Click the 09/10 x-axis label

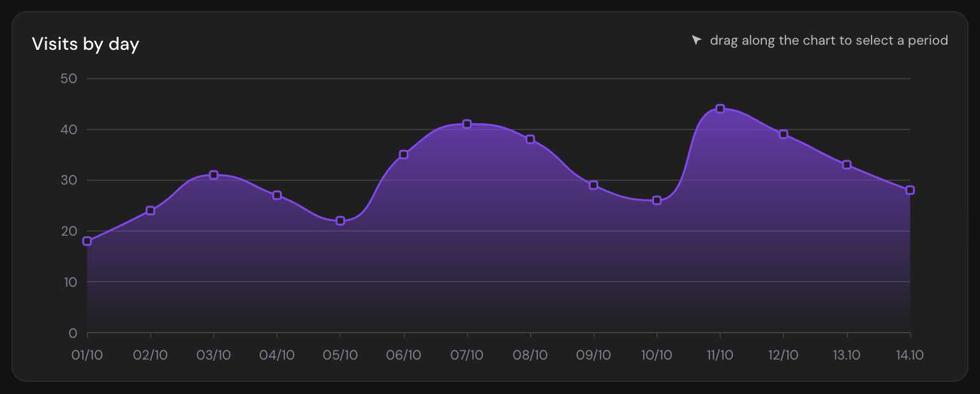(x=593, y=355)
